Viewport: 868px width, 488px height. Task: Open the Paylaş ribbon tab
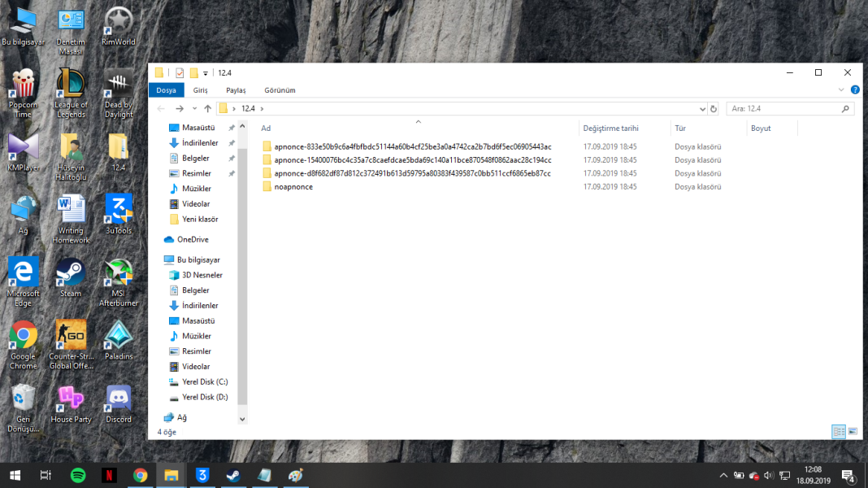point(236,90)
